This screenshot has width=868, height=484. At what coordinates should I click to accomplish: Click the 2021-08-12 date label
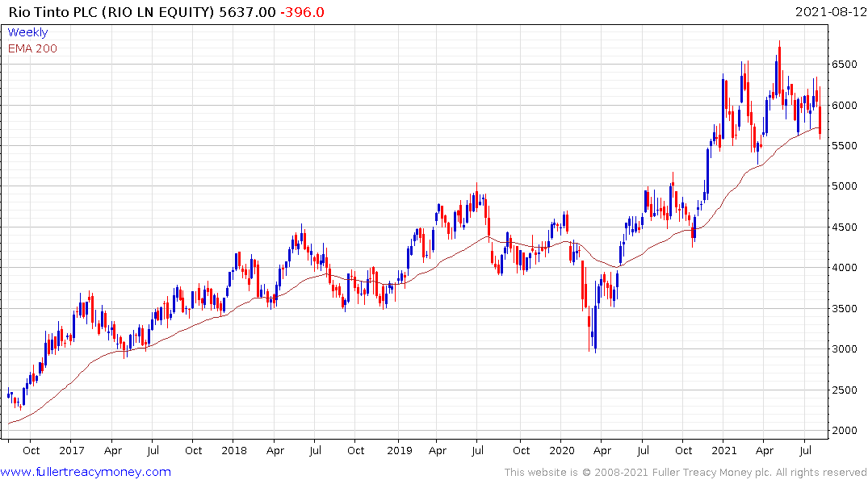click(x=831, y=11)
